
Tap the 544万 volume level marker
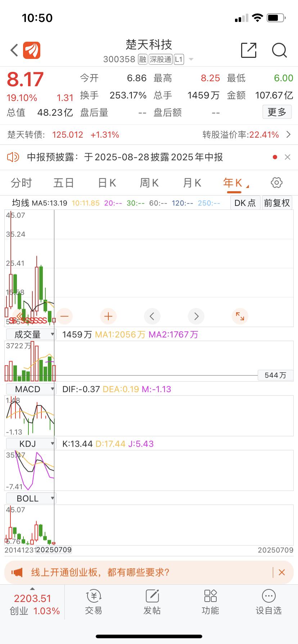276,375
